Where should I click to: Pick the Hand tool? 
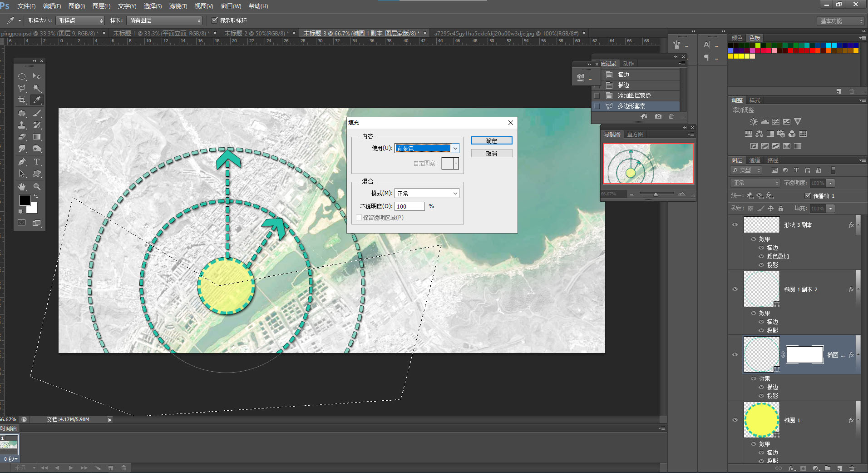[x=22, y=187]
